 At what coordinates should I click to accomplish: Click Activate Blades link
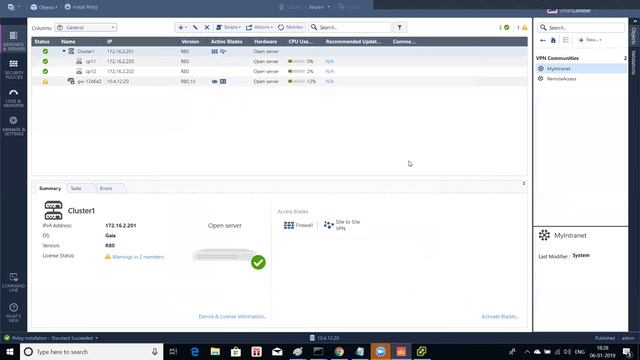[x=500, y=316]
